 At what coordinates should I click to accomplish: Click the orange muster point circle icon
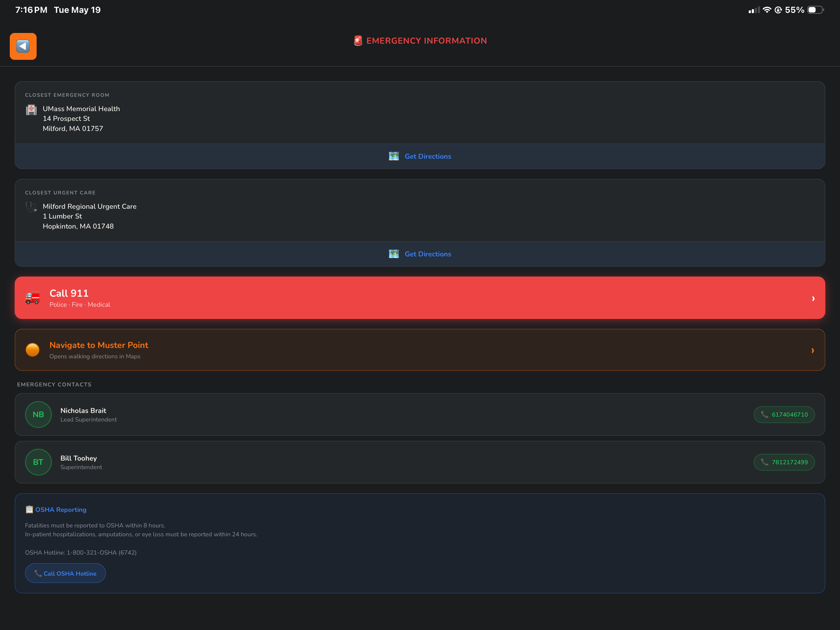[33, 350]
